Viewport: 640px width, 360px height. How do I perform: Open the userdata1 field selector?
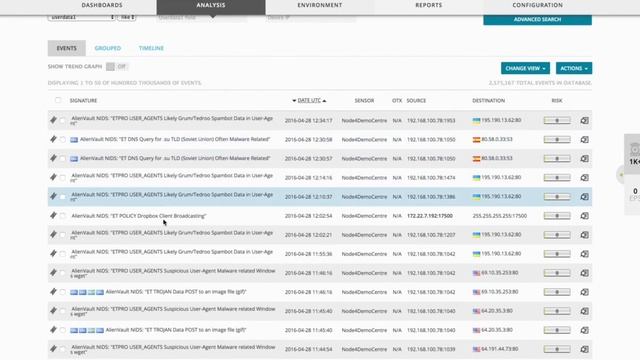point(81,18)
